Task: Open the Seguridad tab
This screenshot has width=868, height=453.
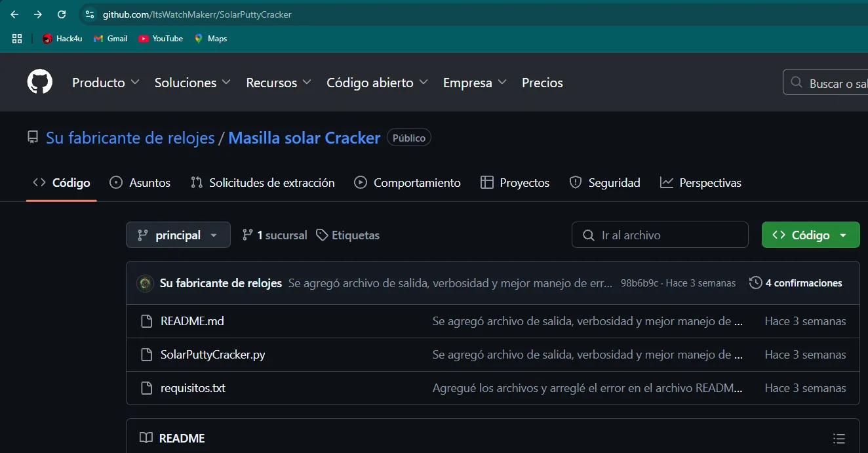Action: point(604,183)
